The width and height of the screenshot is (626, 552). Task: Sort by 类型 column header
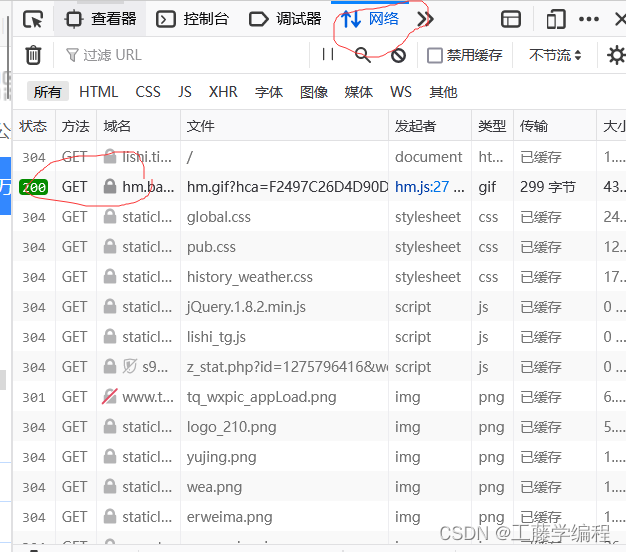tap(492, 126)
